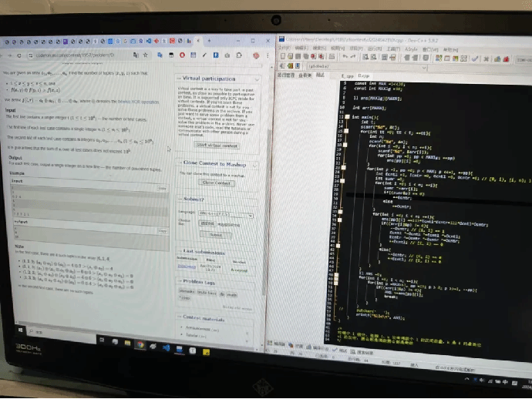Toggle the code fold marker beside int main()
The image size is (532, 399).
pos(348,117)
